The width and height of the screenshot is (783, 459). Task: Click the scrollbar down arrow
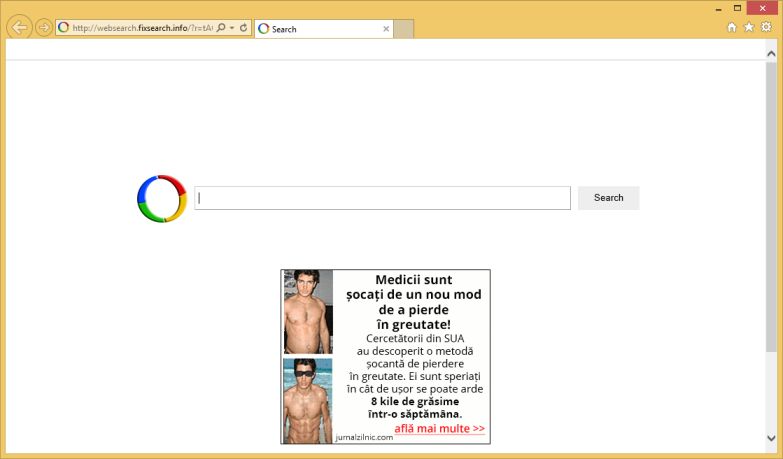pyautogui.click(x=771, y=438)
